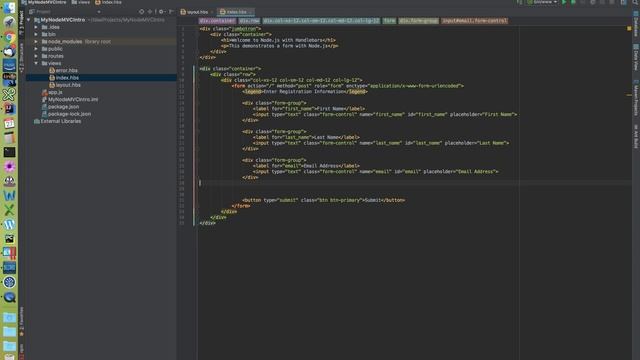This screenshot has height=360, width=640.
Task: Click the form breadcrumb
Action: [x=389, y=20]
